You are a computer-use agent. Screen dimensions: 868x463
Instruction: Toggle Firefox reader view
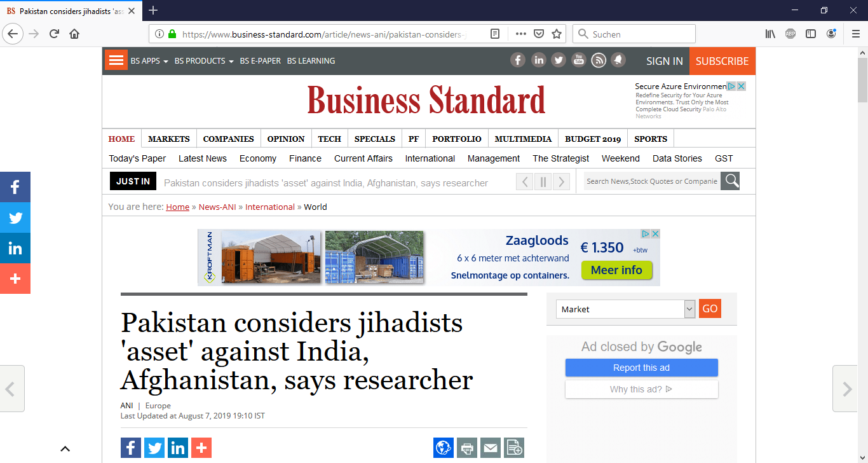coord(495,34)
